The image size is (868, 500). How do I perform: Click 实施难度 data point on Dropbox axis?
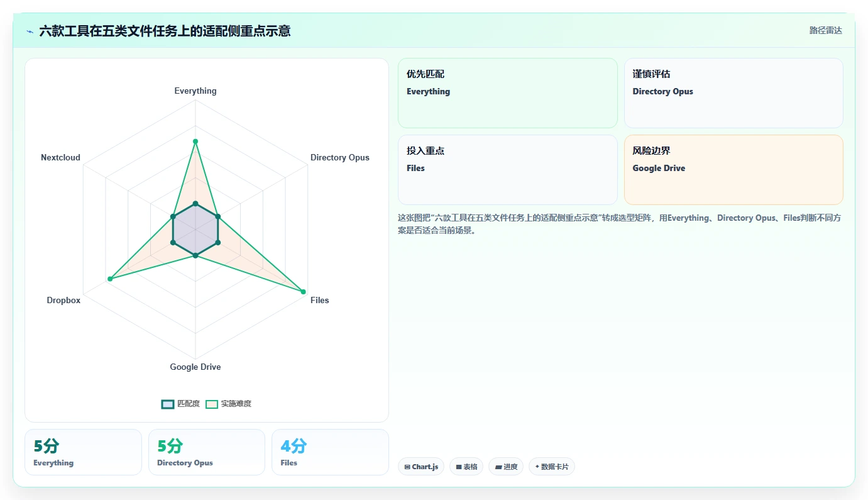[x=110, y=279]
